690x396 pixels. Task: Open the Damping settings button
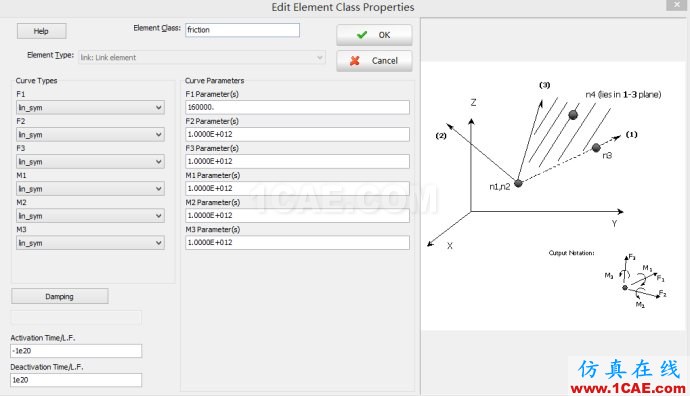(59, 297)
